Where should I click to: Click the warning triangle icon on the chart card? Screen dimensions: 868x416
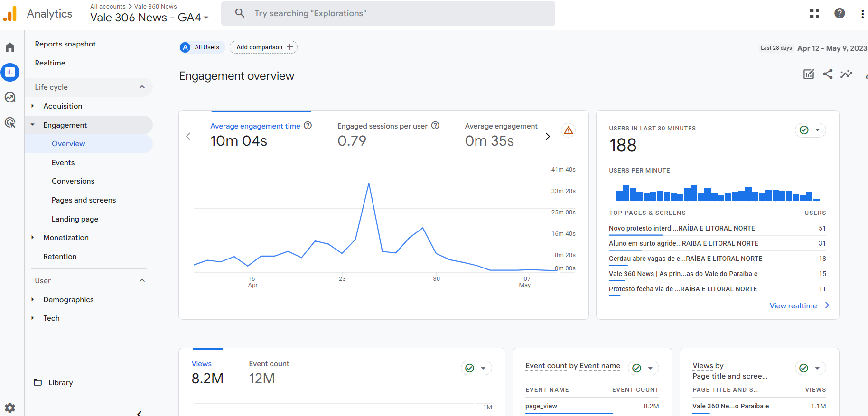point(569,130)
